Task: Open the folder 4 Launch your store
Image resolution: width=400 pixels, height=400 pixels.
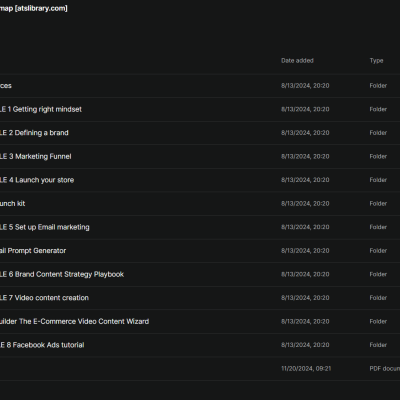Action: (x=37, y=180)
